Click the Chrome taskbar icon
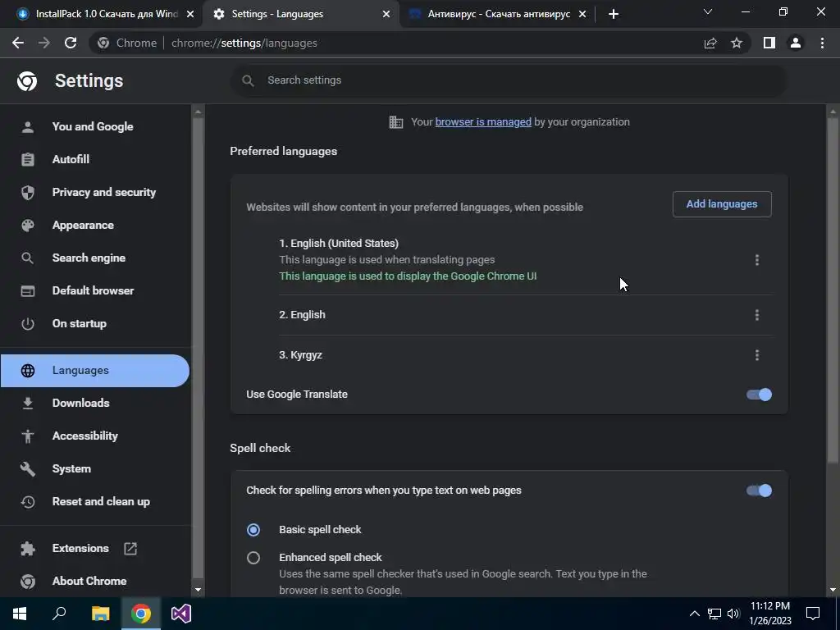 tap(141, 614)
